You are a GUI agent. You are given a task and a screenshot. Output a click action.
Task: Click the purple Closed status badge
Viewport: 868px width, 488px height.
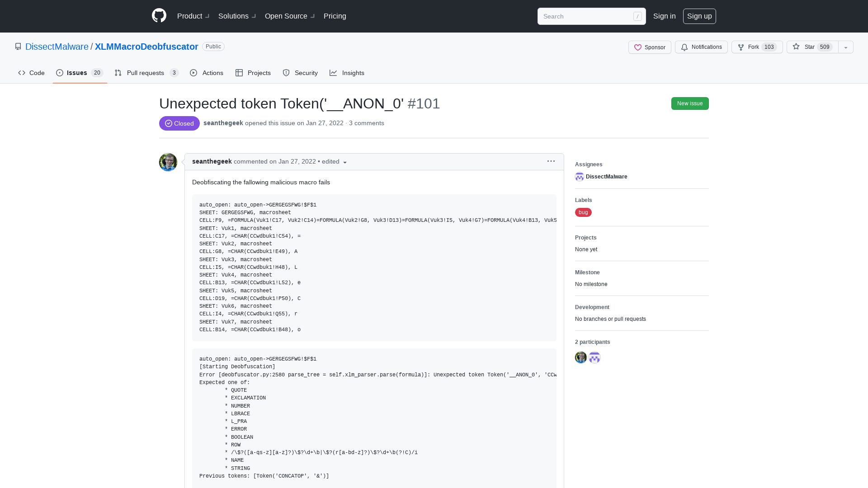[179, 123]
